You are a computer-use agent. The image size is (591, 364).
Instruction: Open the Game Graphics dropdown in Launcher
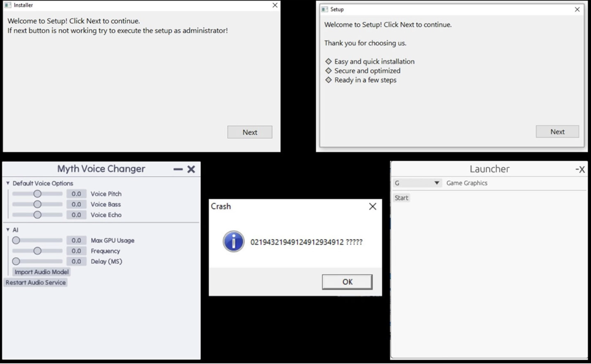pos(417,183)
